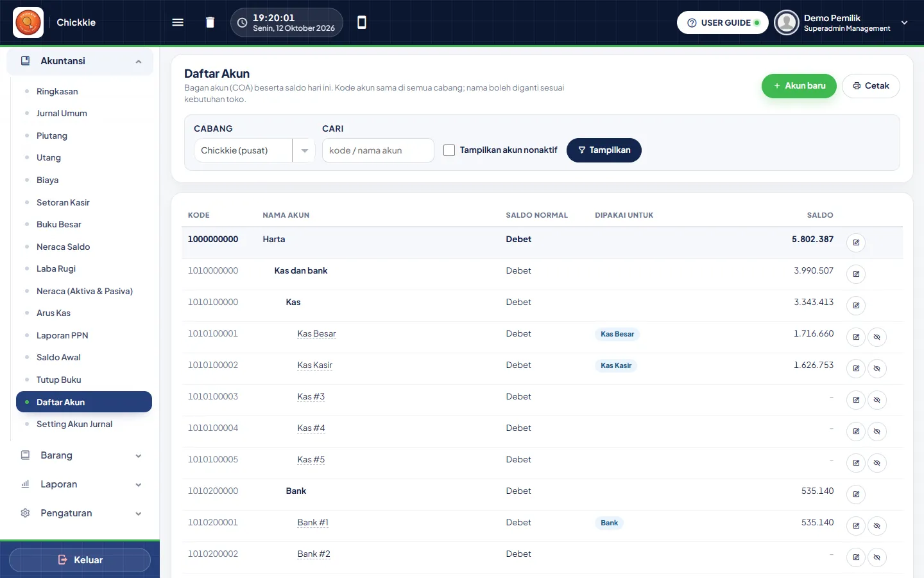The width and height of the screenshot is (924, 578).
Task: Open Kas Besar account name link
Action: (x=316, y=334)
